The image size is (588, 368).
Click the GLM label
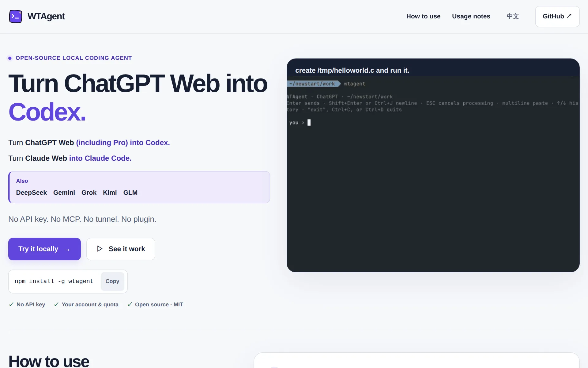(130, 193)
